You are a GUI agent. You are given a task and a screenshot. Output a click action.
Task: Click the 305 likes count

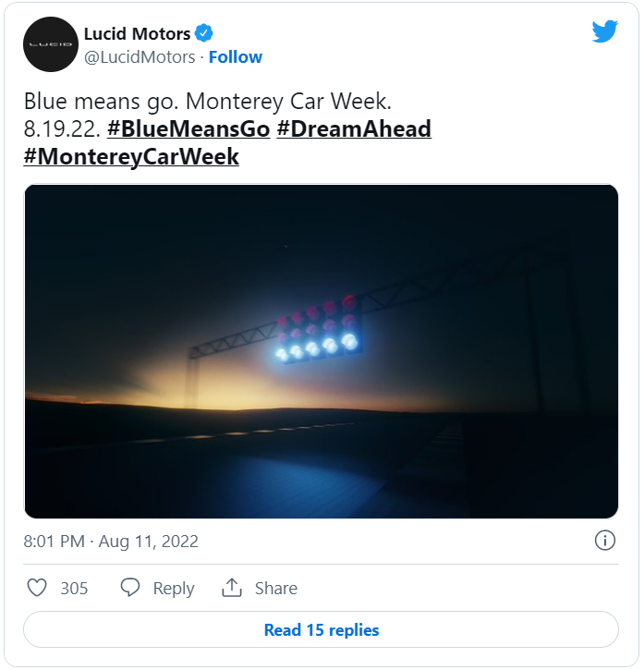pos(74,589)
